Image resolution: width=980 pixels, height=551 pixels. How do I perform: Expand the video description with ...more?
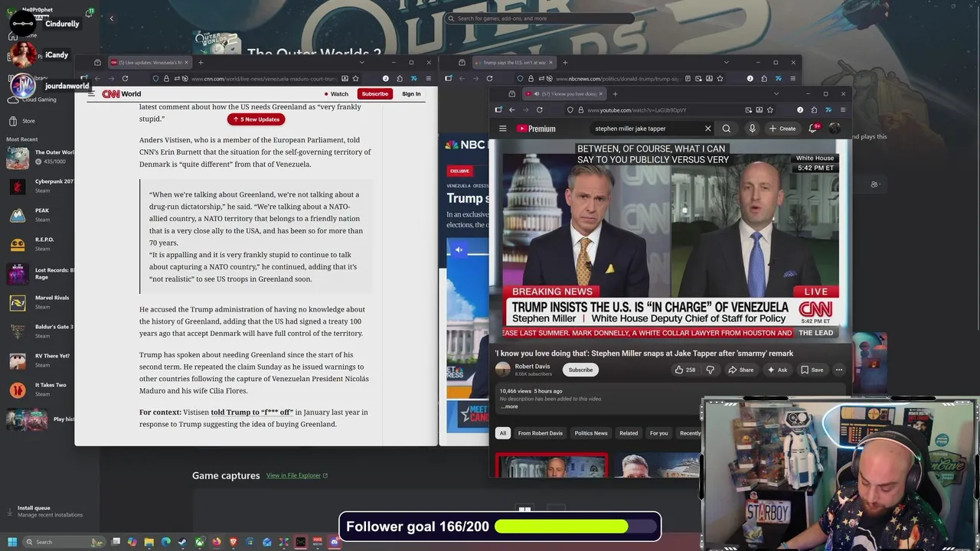tap(509, 406)
